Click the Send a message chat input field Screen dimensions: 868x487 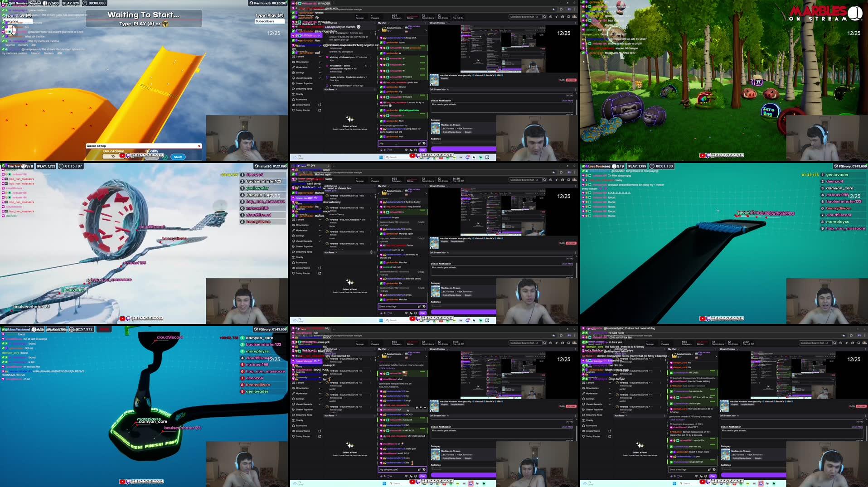tap(399, 306)
